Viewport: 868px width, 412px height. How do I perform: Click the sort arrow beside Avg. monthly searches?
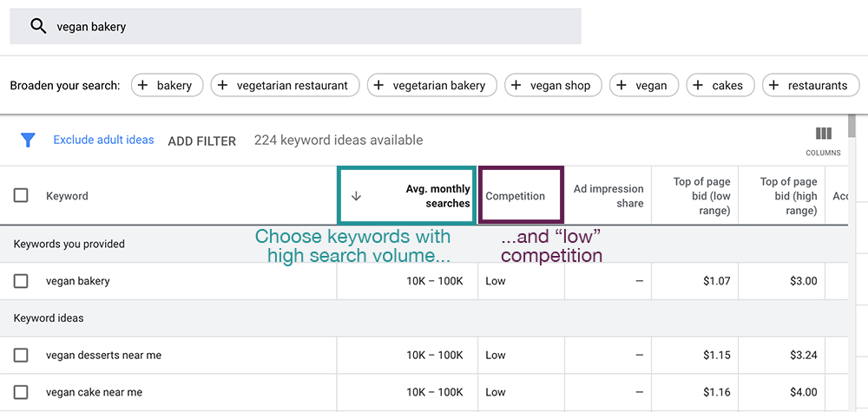coord(356,196)
